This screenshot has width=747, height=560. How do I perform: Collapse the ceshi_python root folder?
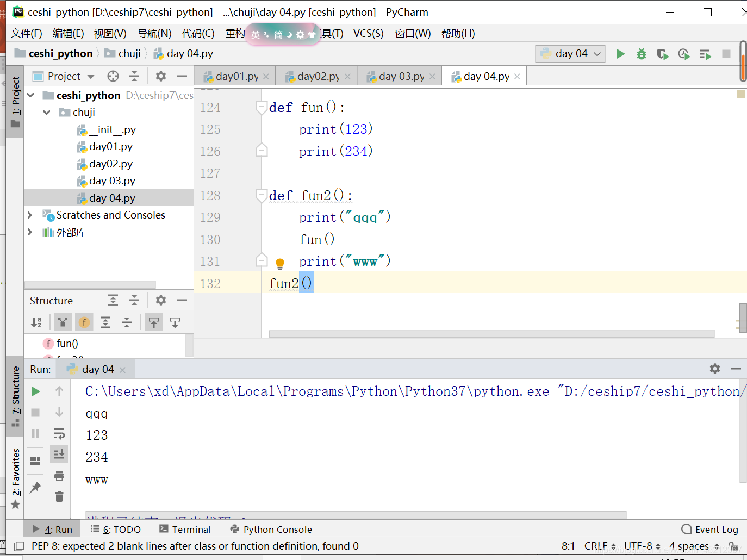[30, 96]
